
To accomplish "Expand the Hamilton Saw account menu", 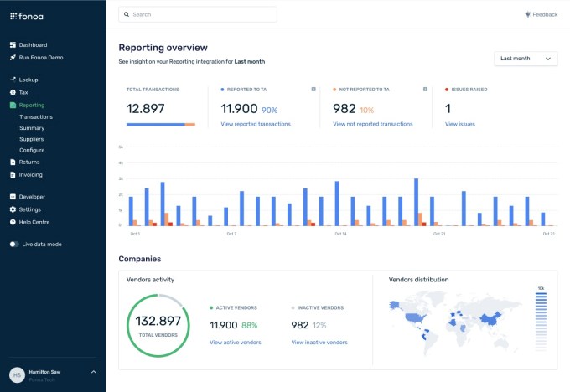I will (93, 371).
